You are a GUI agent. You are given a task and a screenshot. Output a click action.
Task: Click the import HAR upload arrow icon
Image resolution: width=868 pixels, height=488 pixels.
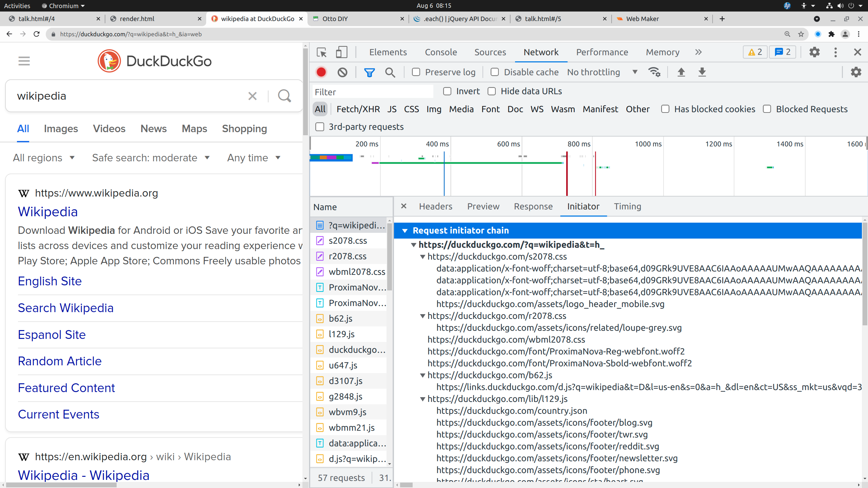click(681, 72)
